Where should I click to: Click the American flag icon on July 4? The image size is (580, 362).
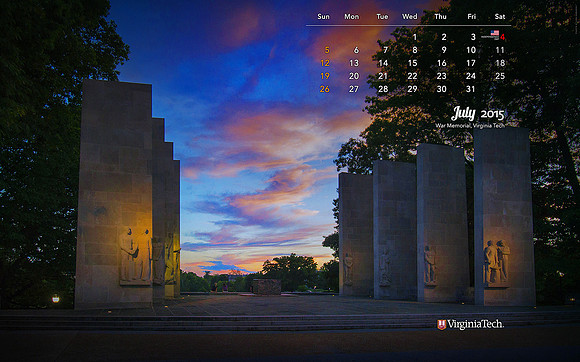pos(495,33)
